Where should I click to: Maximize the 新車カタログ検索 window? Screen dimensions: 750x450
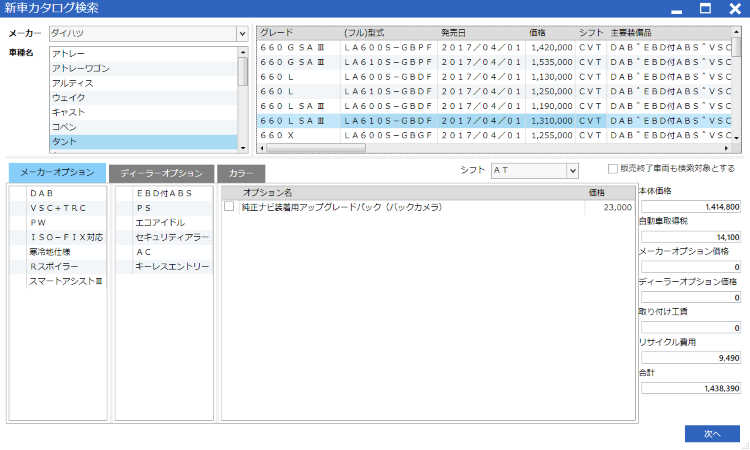pyautogui.click(x=705, y=9)
